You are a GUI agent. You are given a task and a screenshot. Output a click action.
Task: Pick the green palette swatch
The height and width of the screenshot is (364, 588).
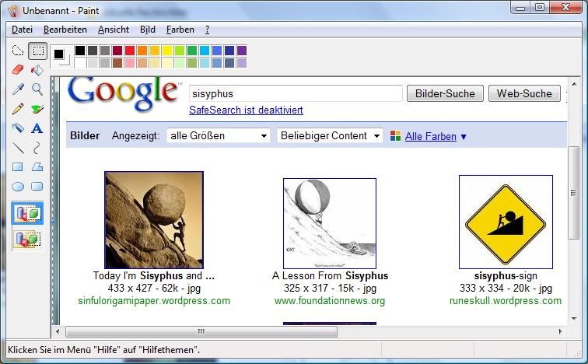point(192,51)
